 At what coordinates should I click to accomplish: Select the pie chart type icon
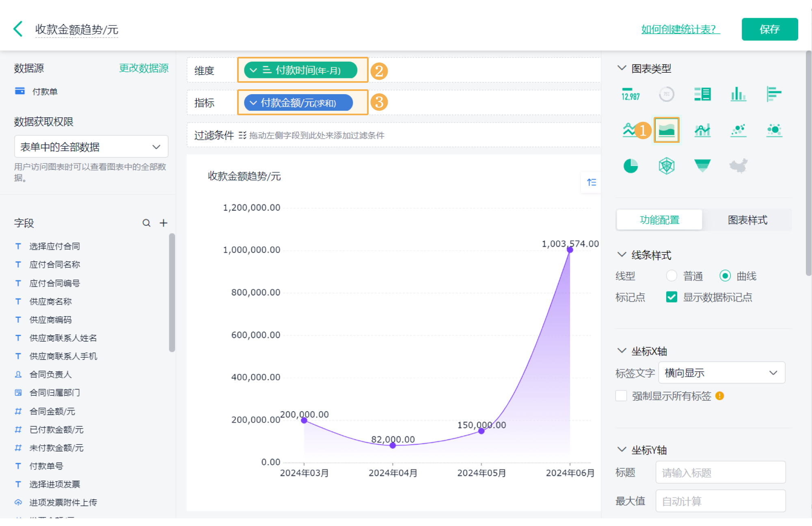tap(631, 166)
